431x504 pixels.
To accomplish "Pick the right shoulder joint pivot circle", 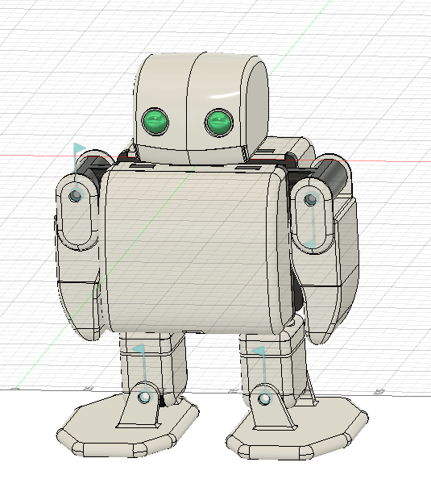I will click(311, 199).
